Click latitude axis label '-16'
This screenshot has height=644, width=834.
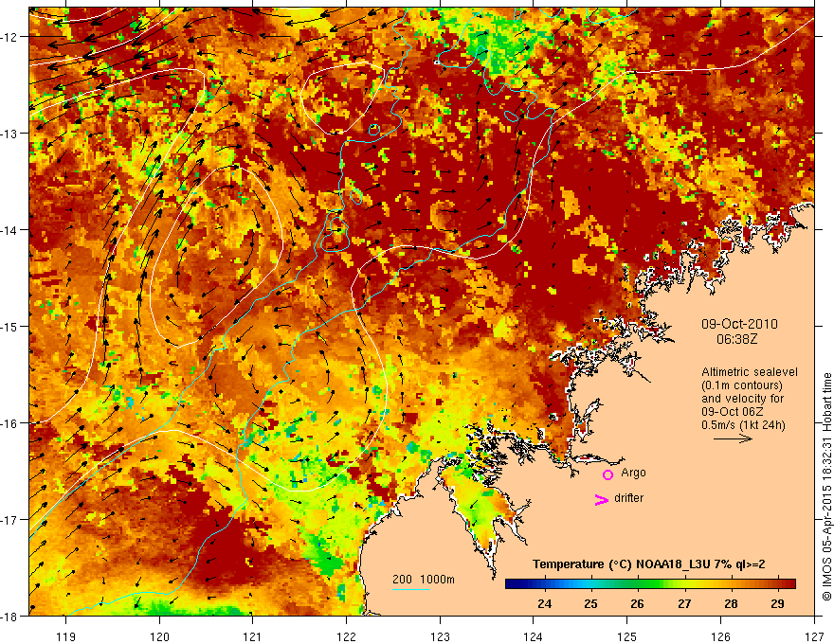[x=10, y=423]
